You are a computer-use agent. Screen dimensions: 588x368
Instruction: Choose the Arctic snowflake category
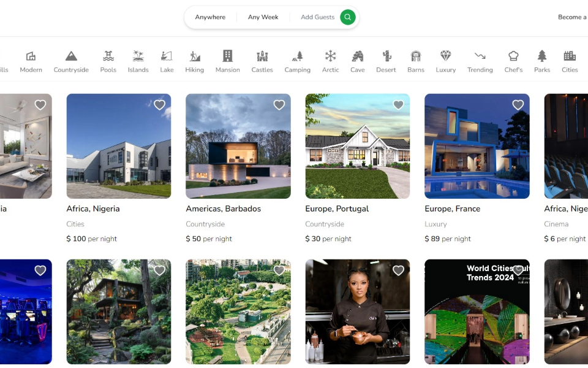[x=330, y=61]
